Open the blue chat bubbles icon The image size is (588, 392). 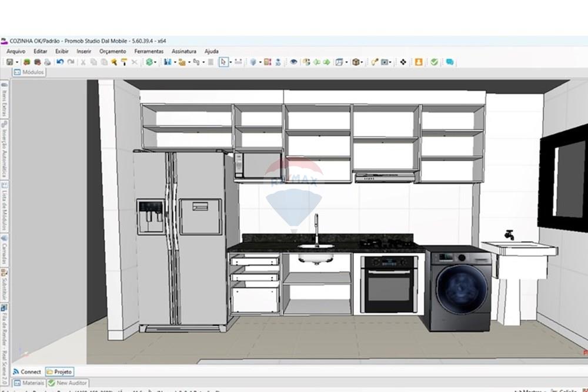point(450,62)
